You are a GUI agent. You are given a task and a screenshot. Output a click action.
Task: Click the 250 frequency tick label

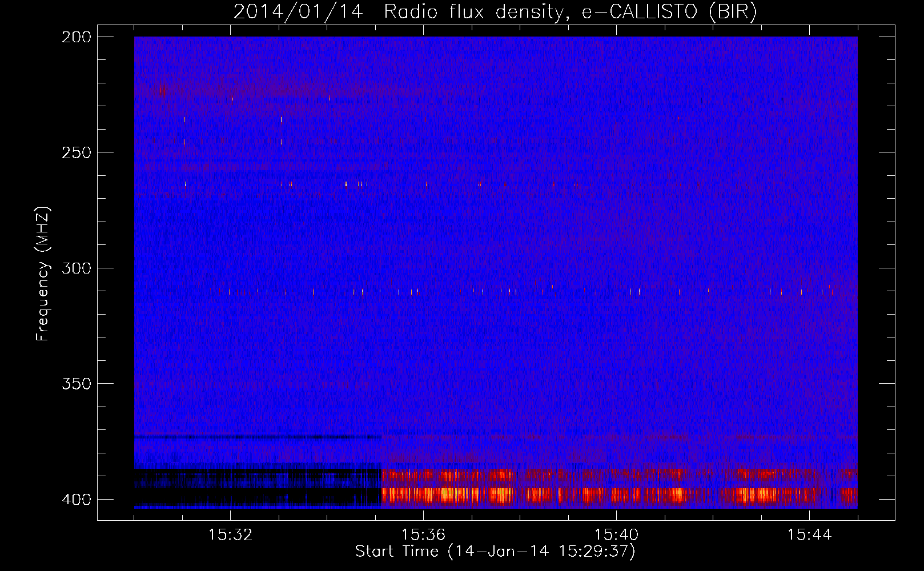77,152
